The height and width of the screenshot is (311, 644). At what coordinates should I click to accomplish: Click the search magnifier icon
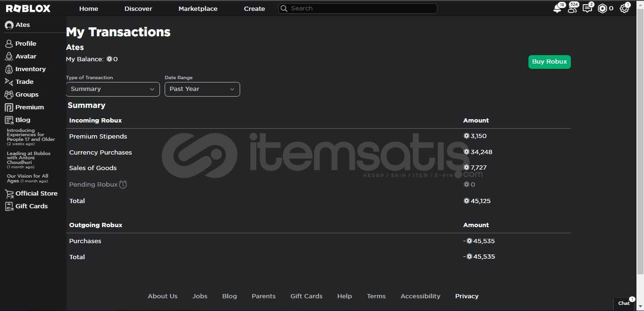point(284,8)
